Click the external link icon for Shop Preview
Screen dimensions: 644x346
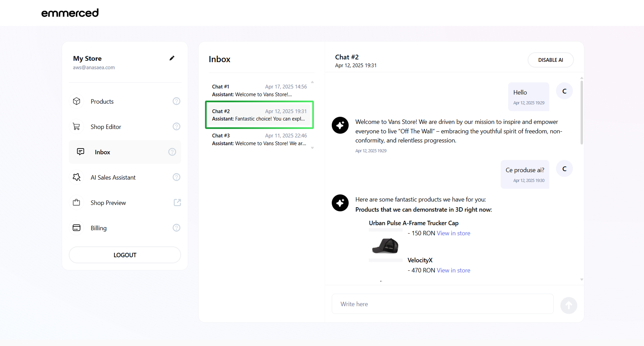[x=177, y=203]
